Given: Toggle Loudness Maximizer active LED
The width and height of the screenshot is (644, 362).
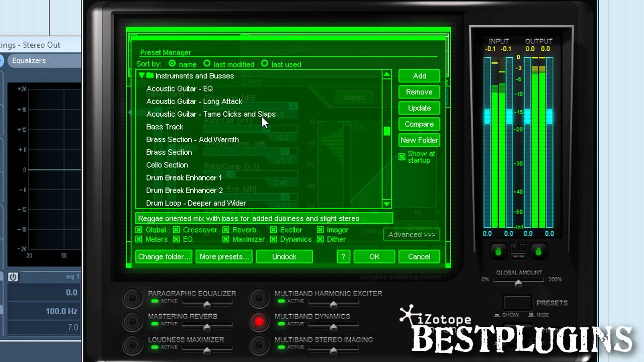Looking at the screenshot, I should (x=154, y=347).
